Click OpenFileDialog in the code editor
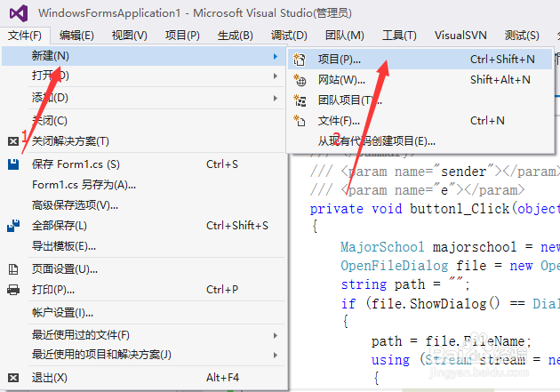The image size is (560, 392). click(395, 266)
